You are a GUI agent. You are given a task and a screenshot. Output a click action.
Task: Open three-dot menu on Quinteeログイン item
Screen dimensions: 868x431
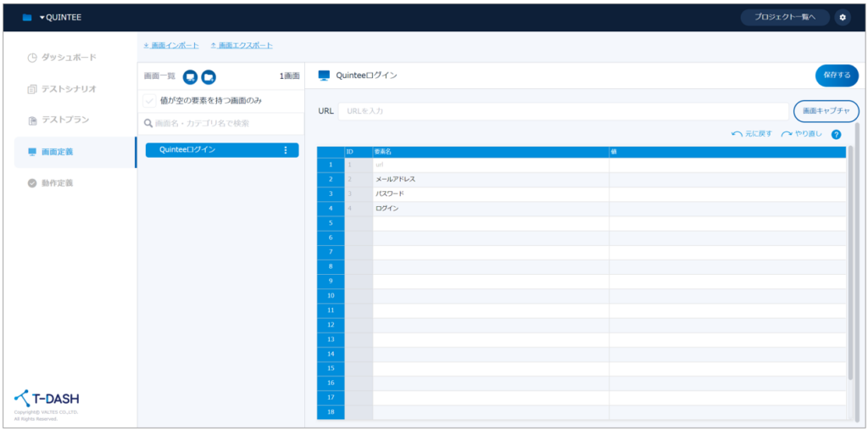click(x=285, y=150)
